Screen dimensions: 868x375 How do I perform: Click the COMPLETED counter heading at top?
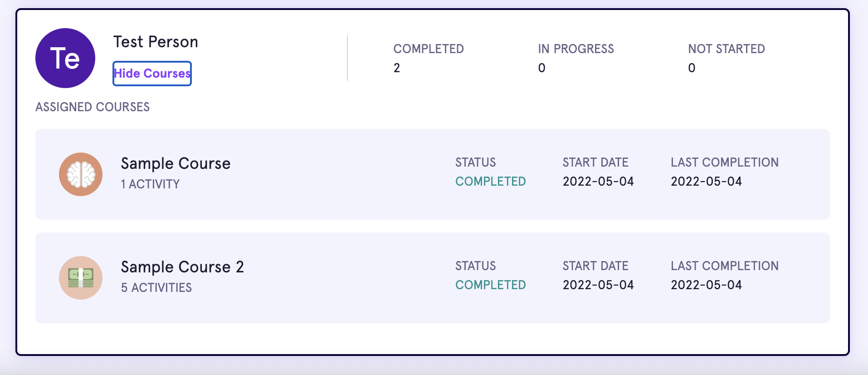429,49
